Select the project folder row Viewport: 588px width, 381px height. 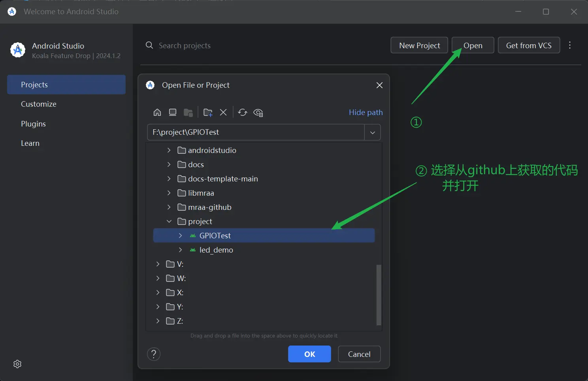pyautogui.click(x=264, y=221)
